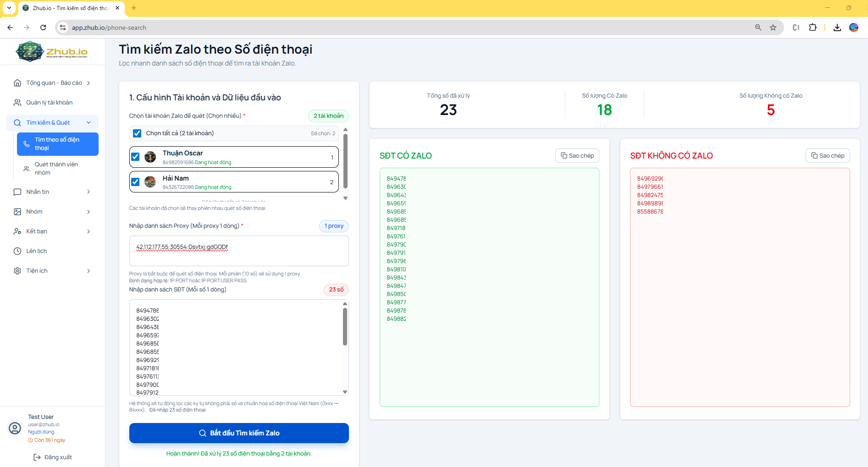868x467 pixels.
Task: Copy numbers in SĐT CÓ ZALO list
Action: tap(577, 156)
